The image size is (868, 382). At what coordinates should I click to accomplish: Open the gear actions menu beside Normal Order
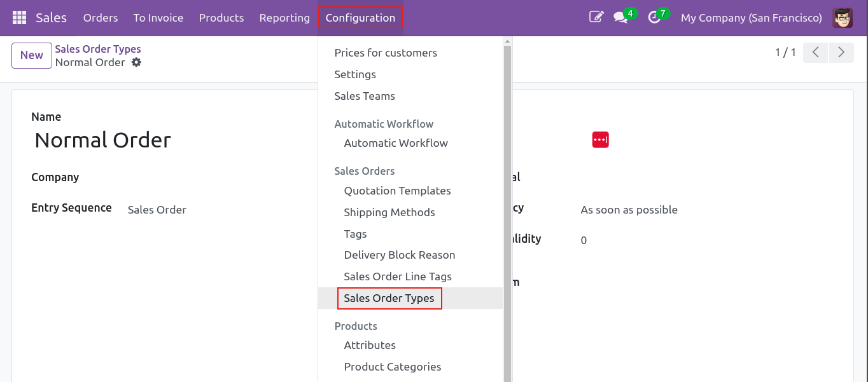[136, 62]
